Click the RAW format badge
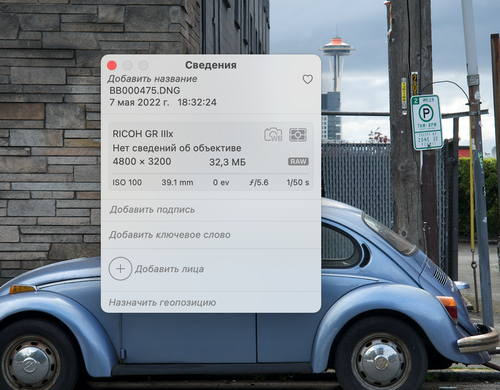Image resolution: width=500 pixels, height=390 pixels. [x=298, y=162]
